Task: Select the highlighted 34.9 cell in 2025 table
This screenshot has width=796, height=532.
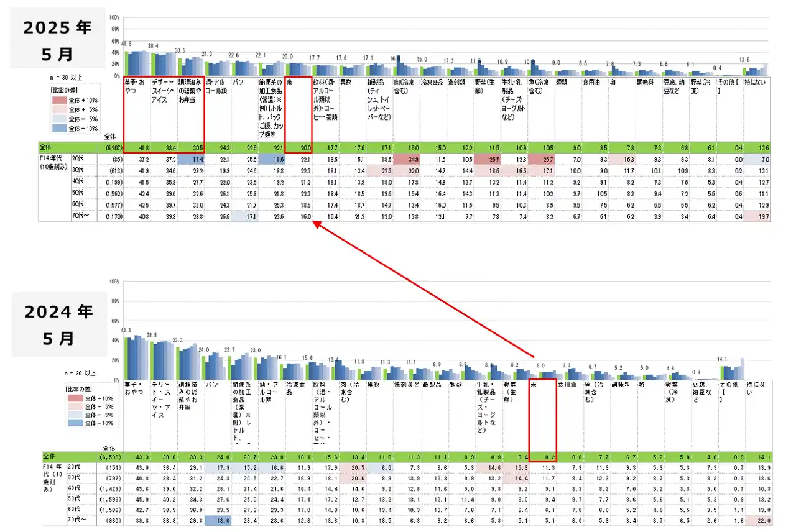Action: [405, 159]
